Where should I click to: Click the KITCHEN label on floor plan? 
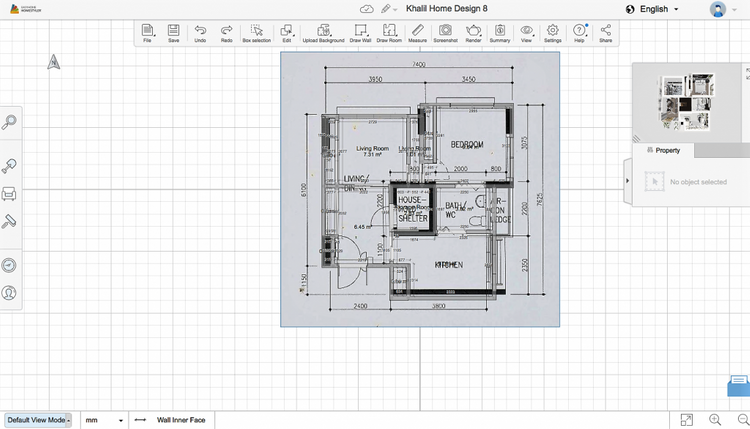point(449,264)
